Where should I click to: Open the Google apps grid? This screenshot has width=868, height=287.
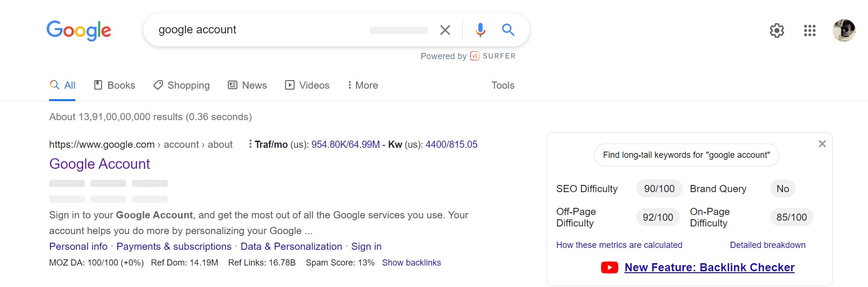[x=809, y=31]
